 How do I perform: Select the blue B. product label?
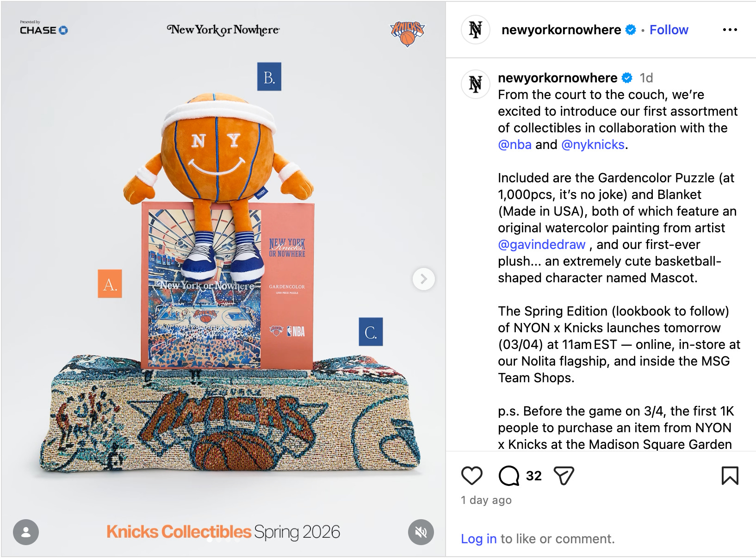point(269,76)
